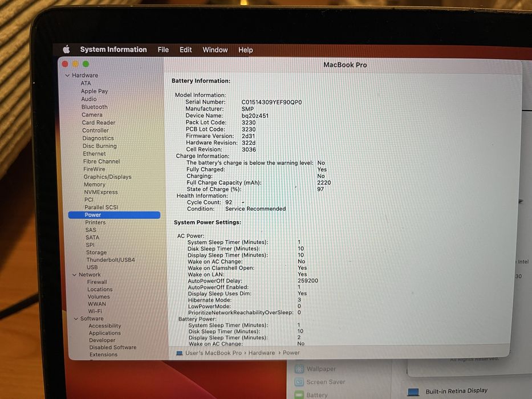This screenshot has width=532, height=399.
Task: Collapse the Software section chevron
Action: (x=76, y=319)
